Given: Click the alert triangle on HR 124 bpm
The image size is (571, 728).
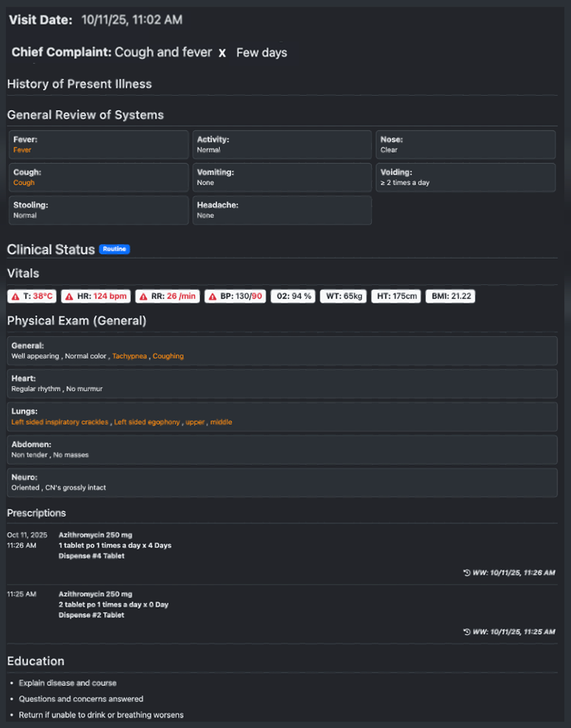Looking at the screenshot, I should coord(69,297).
